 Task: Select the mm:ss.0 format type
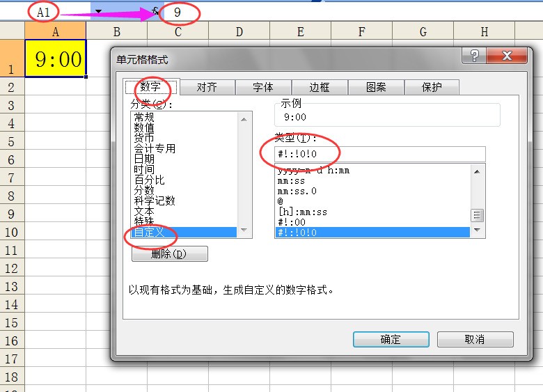pos(372,191)
